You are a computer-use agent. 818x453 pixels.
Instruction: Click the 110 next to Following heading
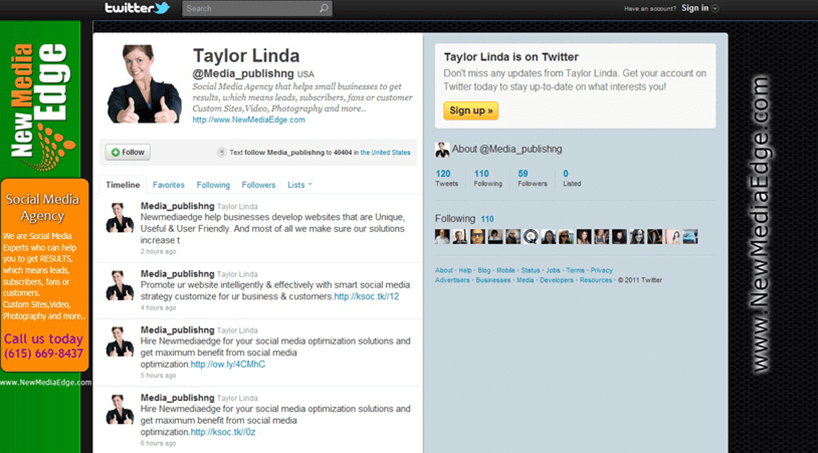[487, 219]
